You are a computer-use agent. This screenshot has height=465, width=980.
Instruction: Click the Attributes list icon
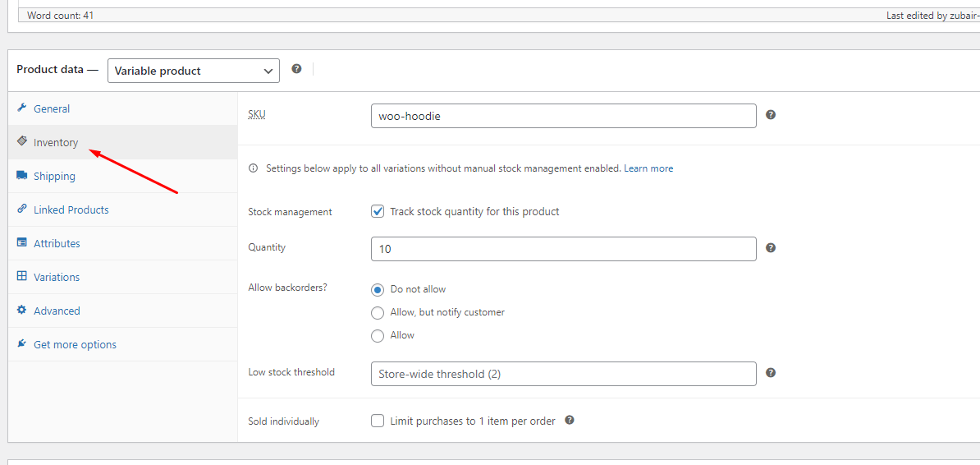coord(22,243)
